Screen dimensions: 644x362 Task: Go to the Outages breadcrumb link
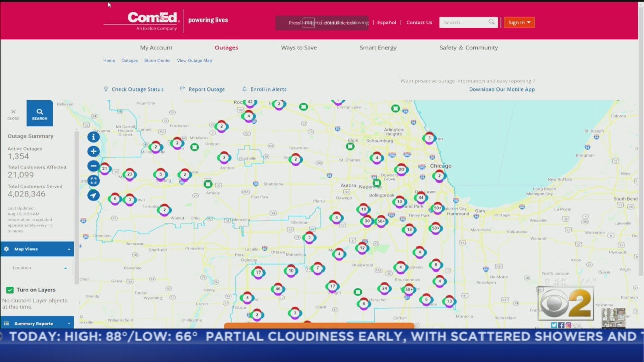[129, 60]
